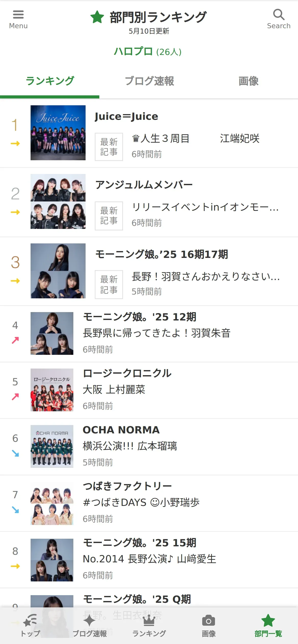Open the OCHA NORMA group thumbnail
Screen dimensions: 298x644
point(52,446)
